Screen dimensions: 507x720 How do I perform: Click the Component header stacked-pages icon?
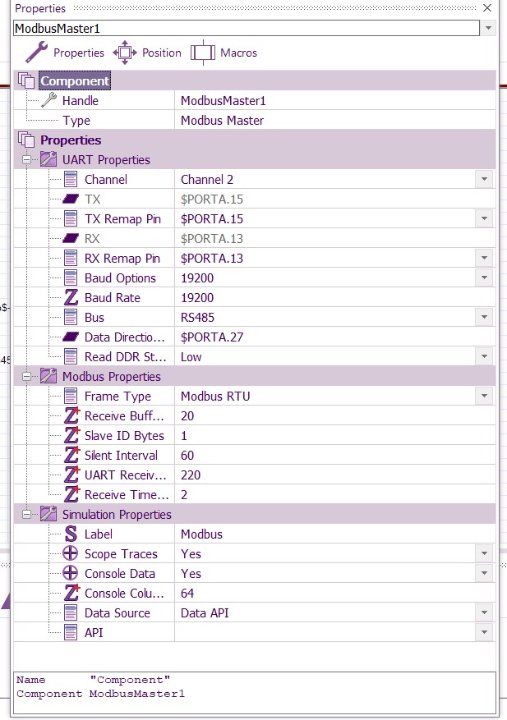point(26,80)
